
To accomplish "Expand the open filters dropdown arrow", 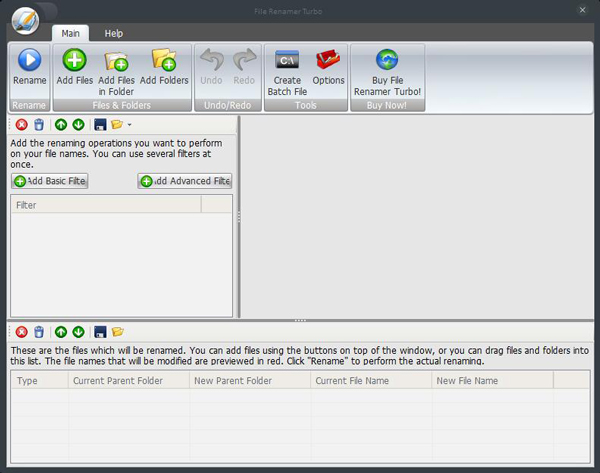I will (x=129, y=125).
